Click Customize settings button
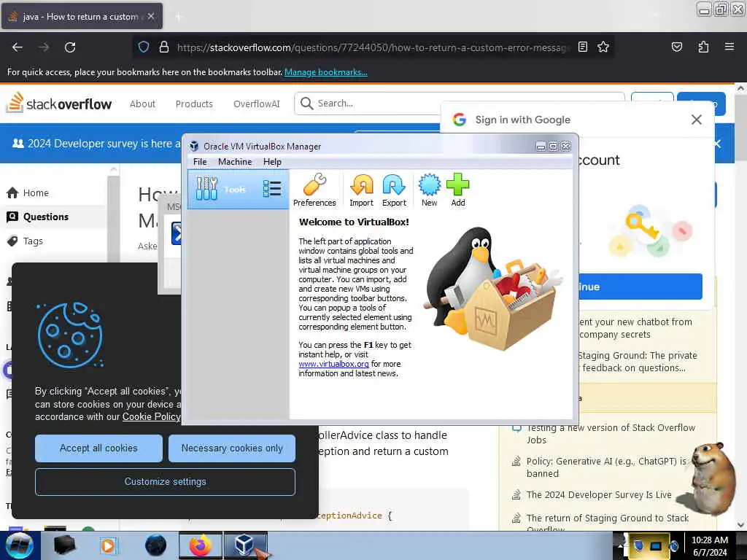The width and height of the screenshot is (747, 560). (x=166, y=481)
